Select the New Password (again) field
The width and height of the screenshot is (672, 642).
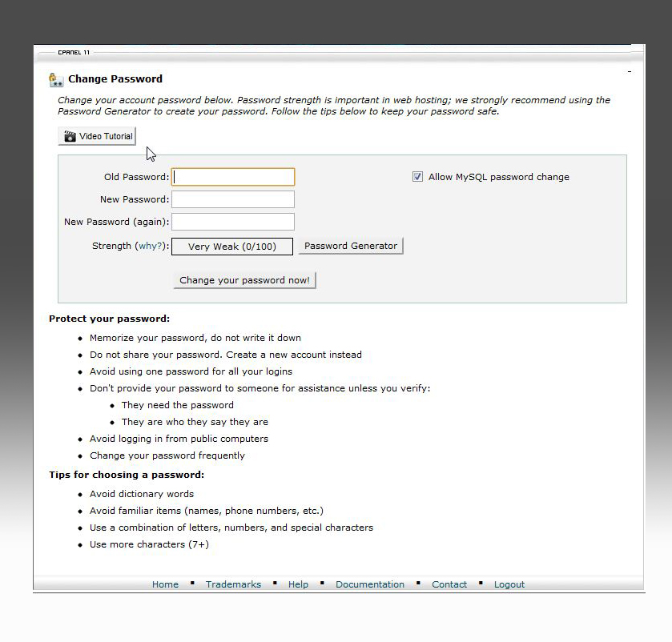233,222
